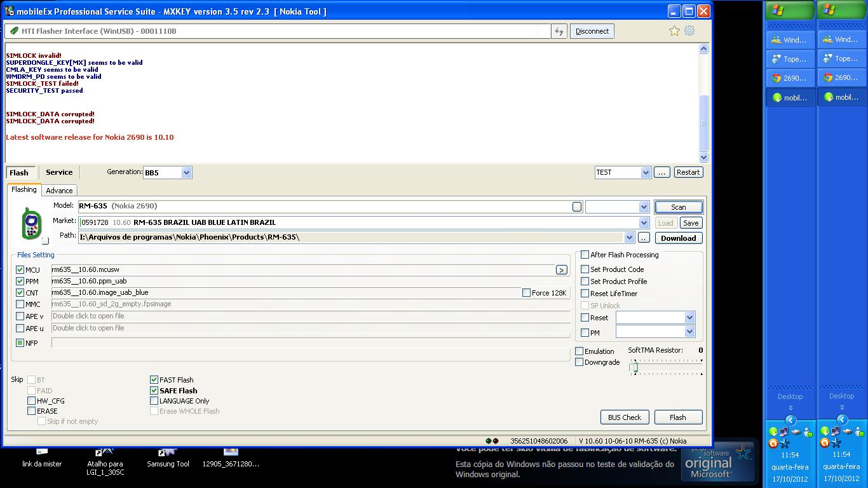Disable FAST Flash option
This screenshot has height=488, width=868.
154,380
